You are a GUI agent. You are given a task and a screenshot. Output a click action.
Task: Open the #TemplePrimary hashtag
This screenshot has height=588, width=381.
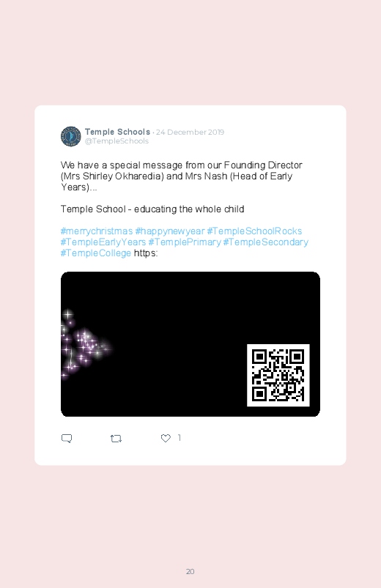185,242
